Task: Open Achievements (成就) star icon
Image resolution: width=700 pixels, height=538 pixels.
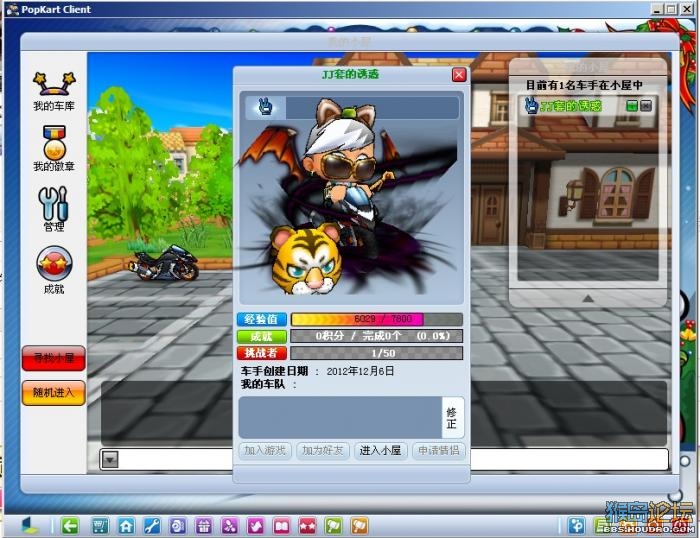Action: click(54, 270)
